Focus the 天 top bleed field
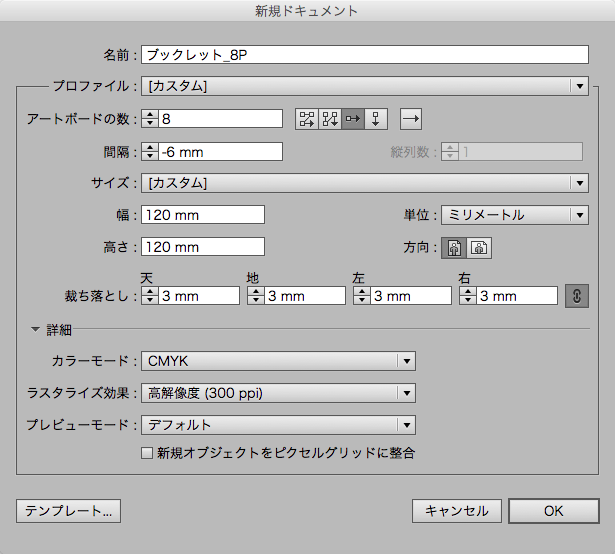The height and width of the screenshot is (554, 615). (x=199, y=296)
